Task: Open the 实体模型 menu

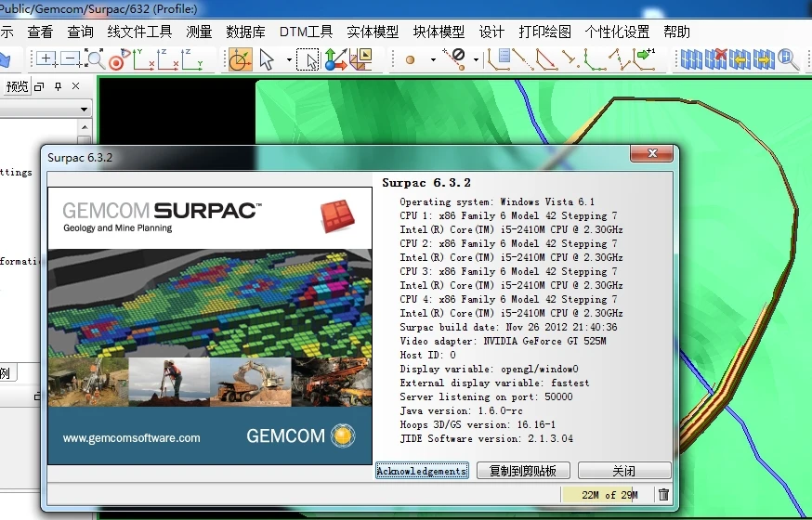Action: click(373, 32)
